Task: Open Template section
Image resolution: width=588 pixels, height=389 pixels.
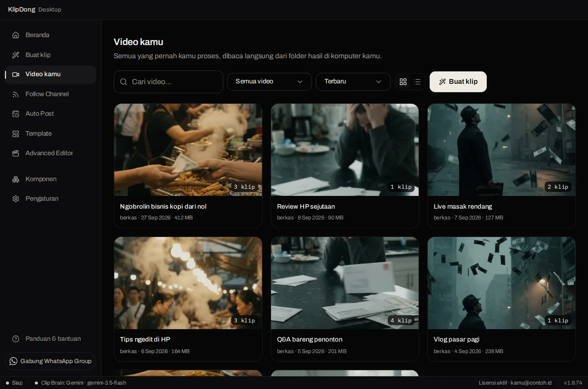Action: 51,134
